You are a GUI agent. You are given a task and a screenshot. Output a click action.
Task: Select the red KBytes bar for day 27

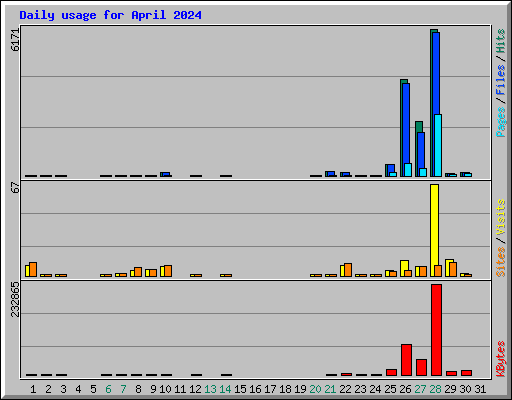[421, 367]
